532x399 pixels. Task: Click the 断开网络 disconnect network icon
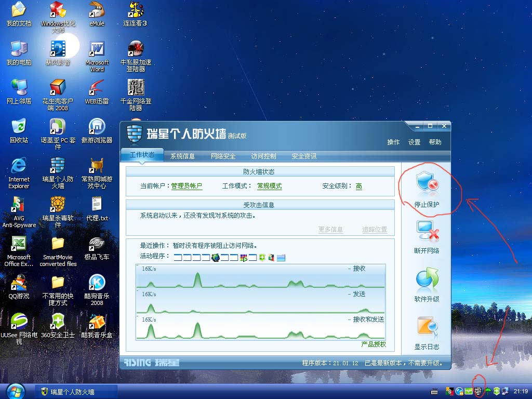(427, 231)
